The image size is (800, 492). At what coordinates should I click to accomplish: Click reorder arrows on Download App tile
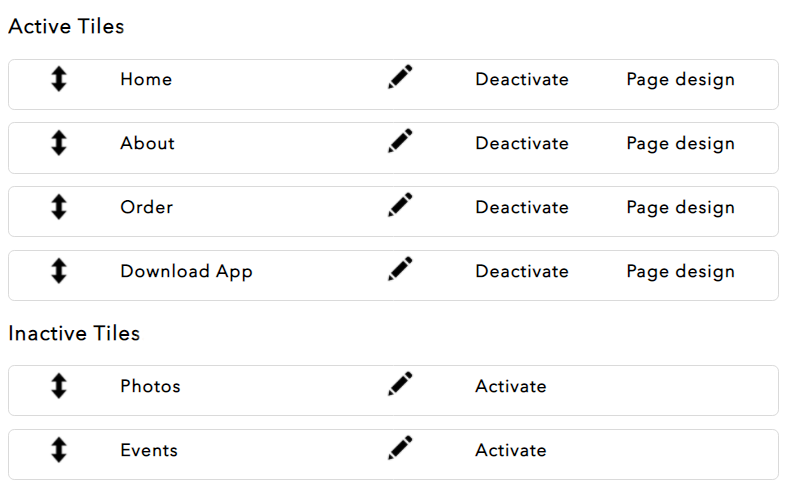coord(59,270)
